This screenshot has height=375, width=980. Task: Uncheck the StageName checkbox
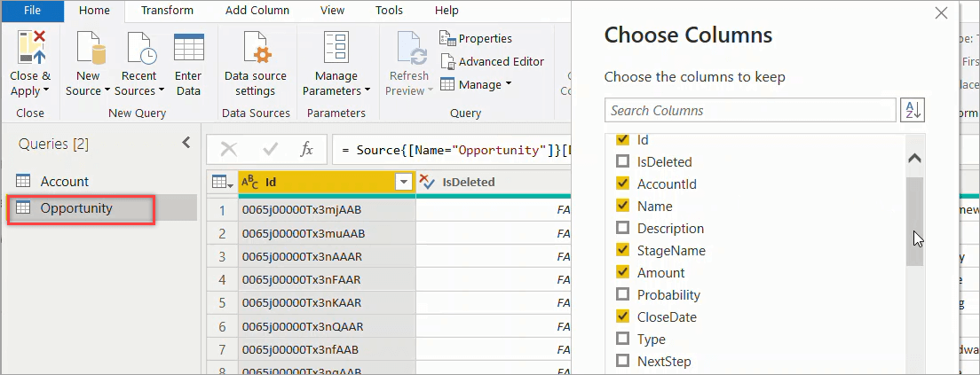click(622, 250)
